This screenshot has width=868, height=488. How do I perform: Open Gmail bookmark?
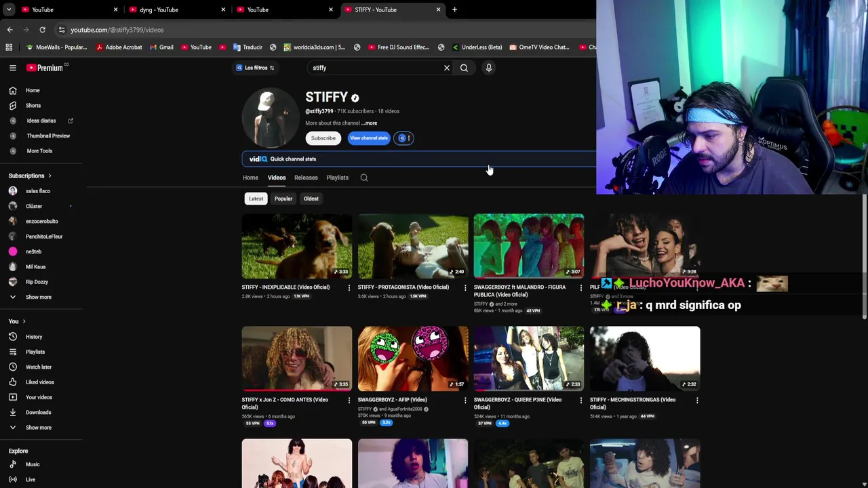[161, 47]
